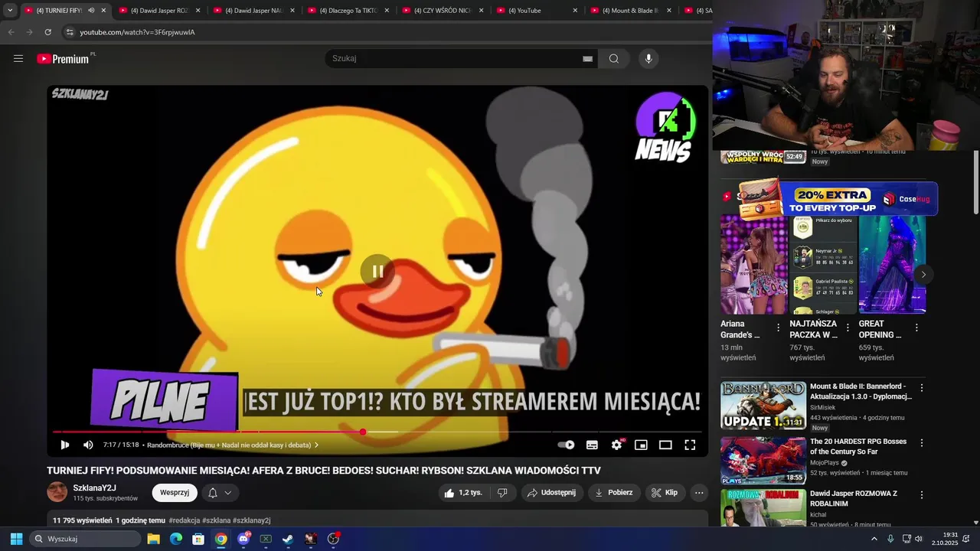Reload the page with refresh icon

(47, 32)
